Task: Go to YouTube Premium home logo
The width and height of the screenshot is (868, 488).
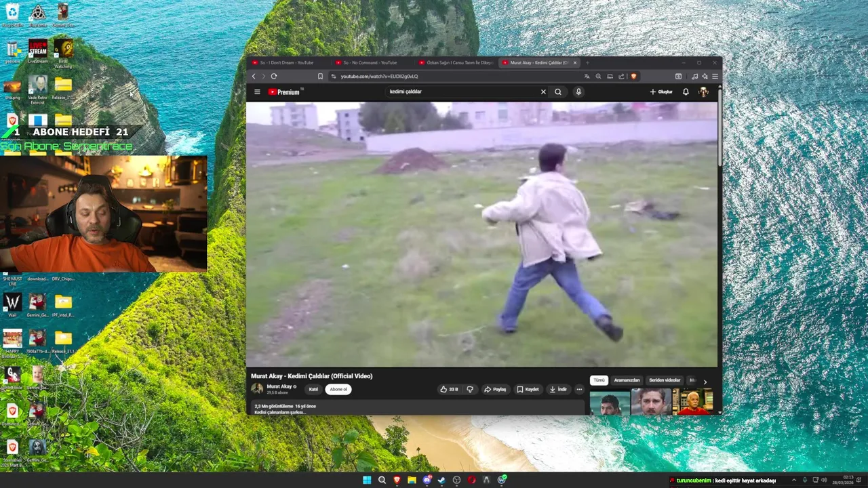Action: coord(285,91)
